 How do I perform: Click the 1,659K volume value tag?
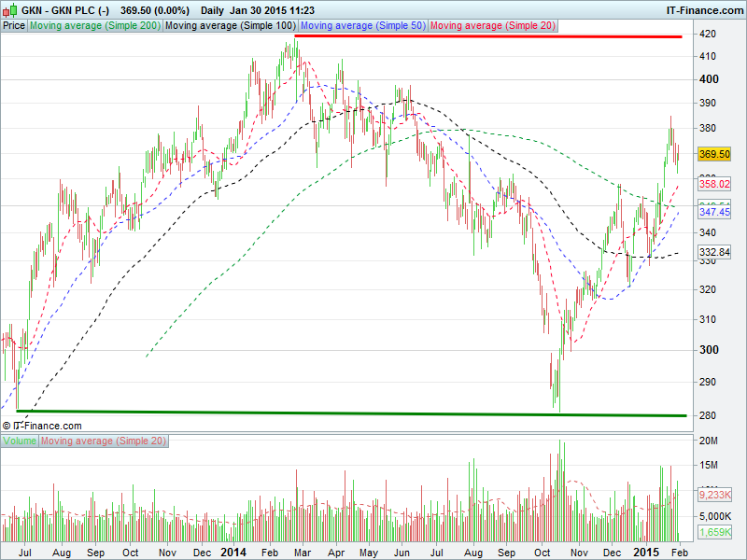[715, 532]
